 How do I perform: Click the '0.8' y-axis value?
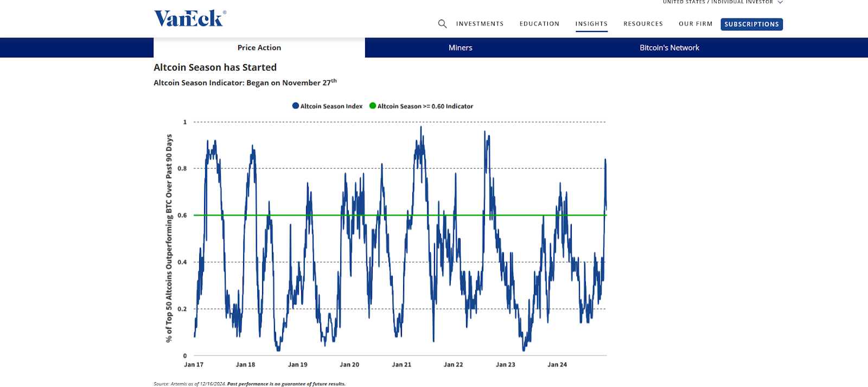coord(182,169)
